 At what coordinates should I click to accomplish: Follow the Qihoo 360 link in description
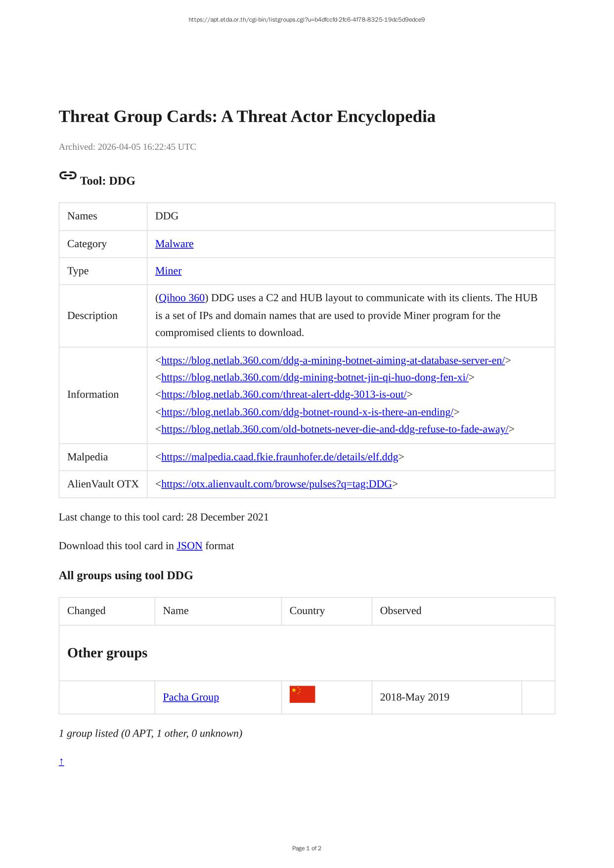pos(181,298)
